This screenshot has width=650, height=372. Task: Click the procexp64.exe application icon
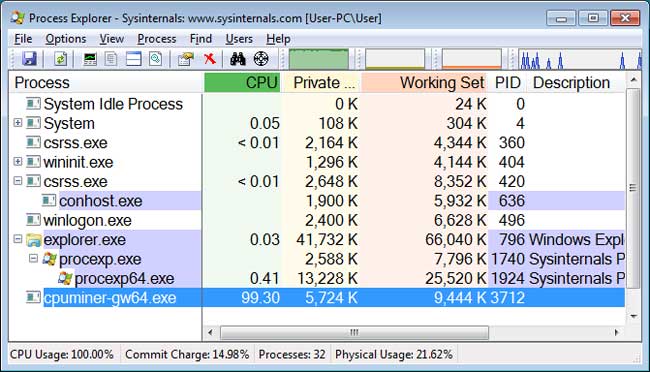click(65, 278)
